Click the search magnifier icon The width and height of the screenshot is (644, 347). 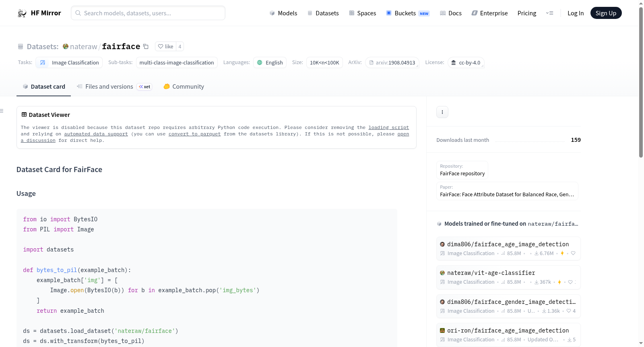click(x=78, y=13)
